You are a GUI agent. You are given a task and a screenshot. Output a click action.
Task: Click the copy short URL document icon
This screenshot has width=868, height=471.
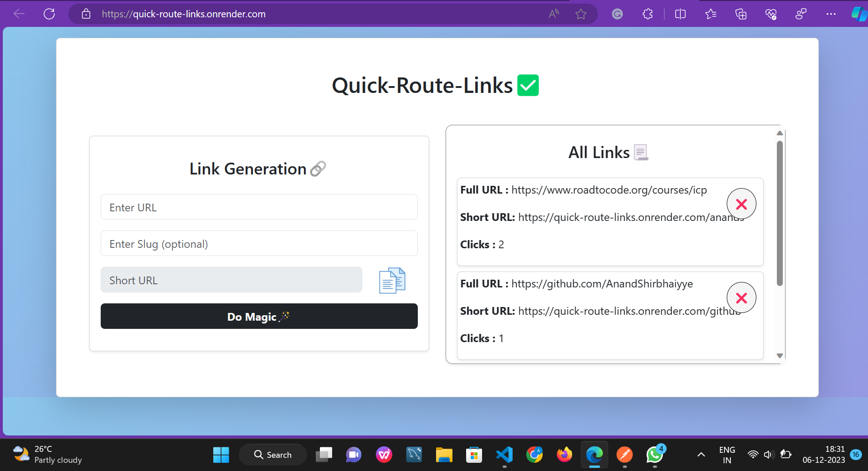tap(392, 281)
